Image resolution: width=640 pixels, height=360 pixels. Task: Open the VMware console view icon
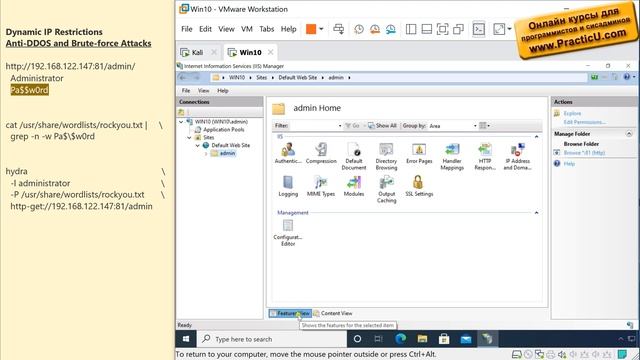click(479, 29)
